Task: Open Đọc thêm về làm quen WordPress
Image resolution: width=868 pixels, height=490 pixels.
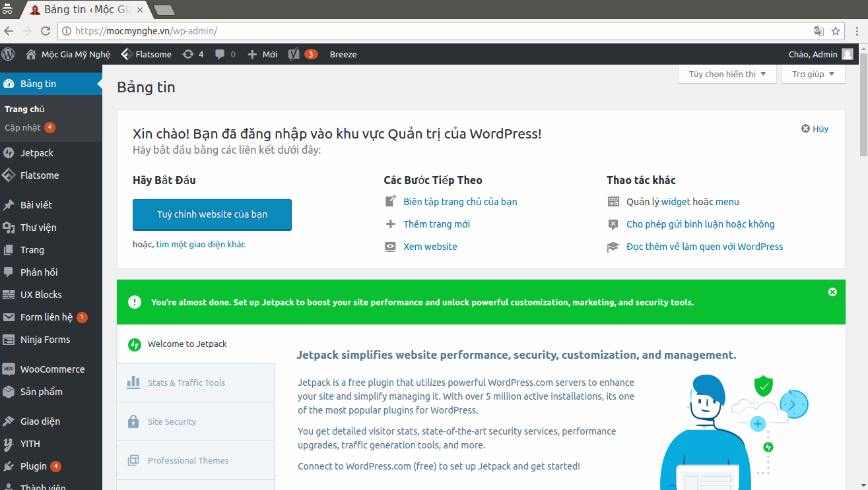Action: coord(704,247)
